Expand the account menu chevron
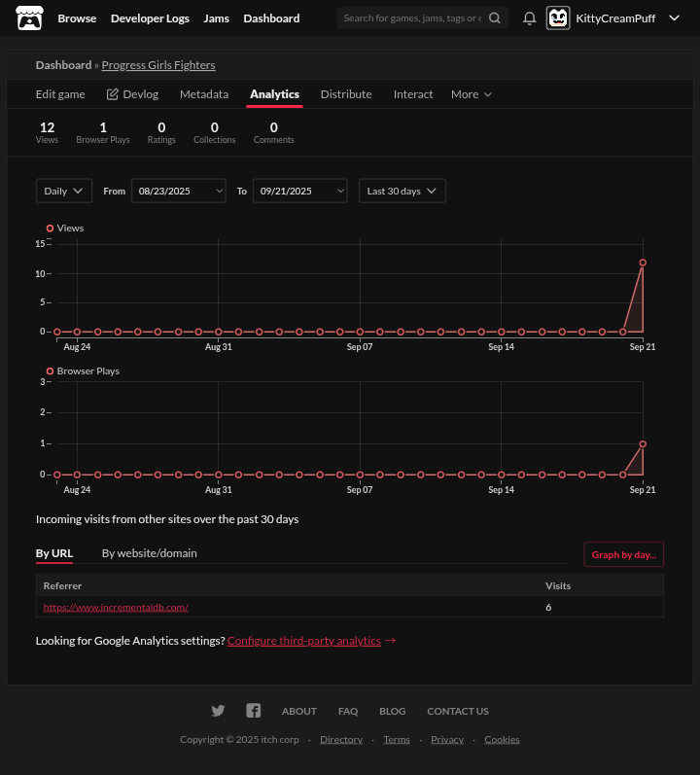 (675, 18)
